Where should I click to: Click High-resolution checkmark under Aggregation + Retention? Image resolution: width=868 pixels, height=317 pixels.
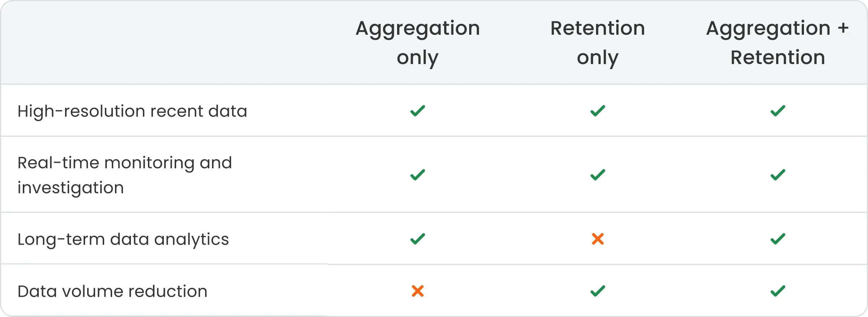[x=778, y=111]
